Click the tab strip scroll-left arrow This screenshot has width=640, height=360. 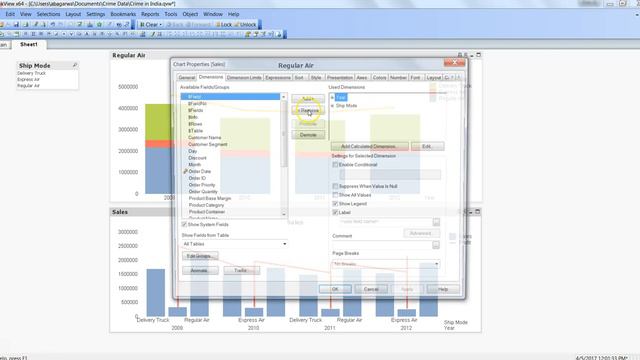click(452, 77)
